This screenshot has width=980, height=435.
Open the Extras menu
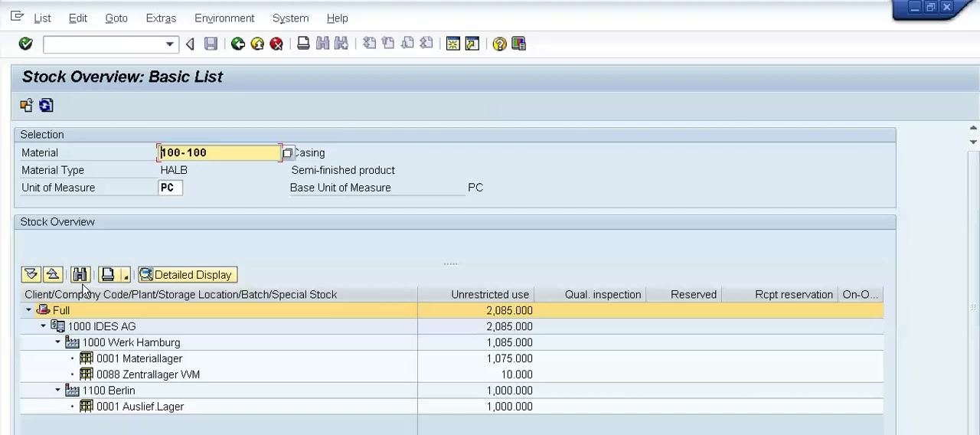(x=161, y=18)
